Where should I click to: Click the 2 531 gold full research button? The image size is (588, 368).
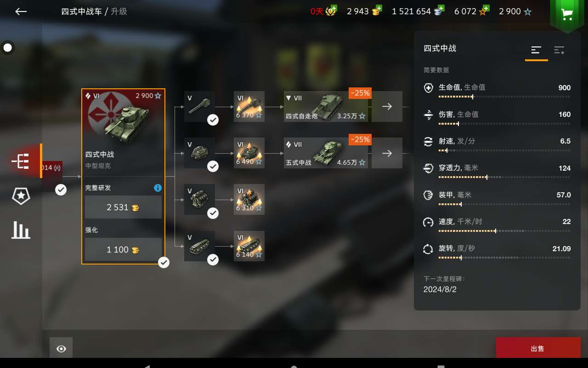click(123, 207)
